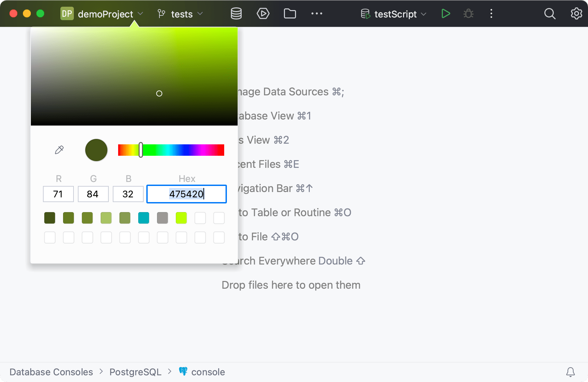Screen dimensions: 588x382
Task: Click the Database Consoles breadcrumb
Action: point(51,372)
